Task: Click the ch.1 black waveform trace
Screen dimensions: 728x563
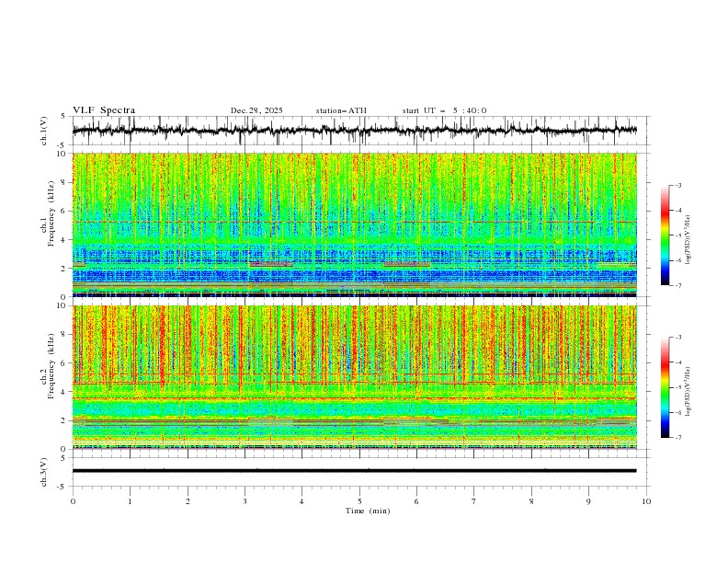Action: coord(354,131)
